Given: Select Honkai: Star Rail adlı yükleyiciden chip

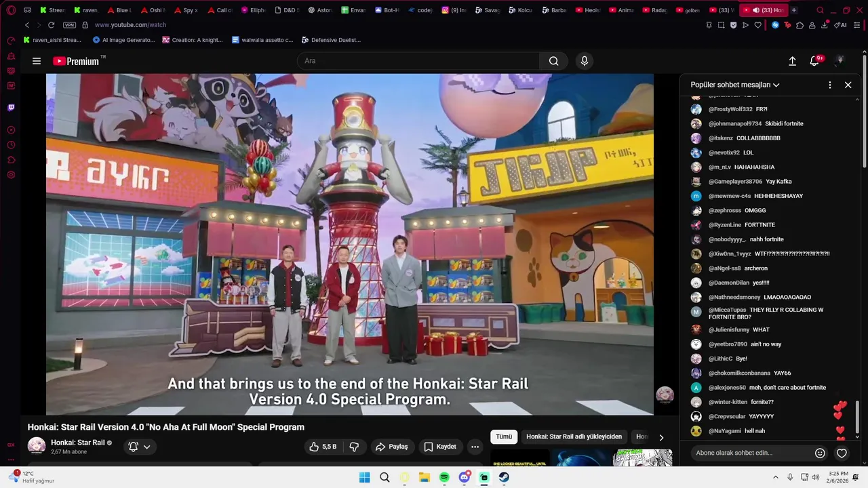Looking at the screenshot, I should tap(574, 437).
